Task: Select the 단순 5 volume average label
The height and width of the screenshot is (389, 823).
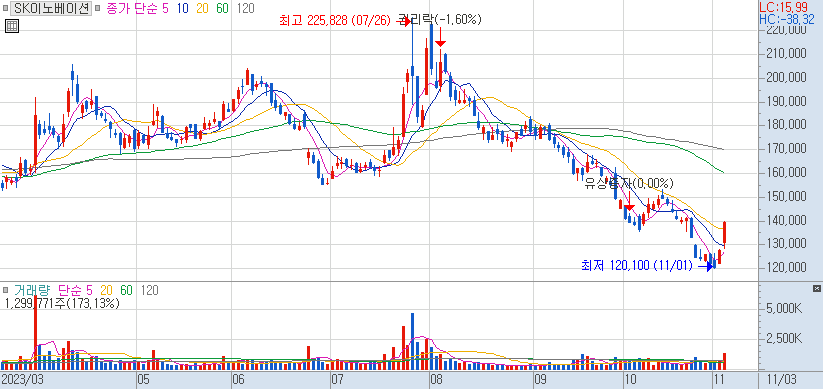Action: pyautogui.click(x=75, y=290)
